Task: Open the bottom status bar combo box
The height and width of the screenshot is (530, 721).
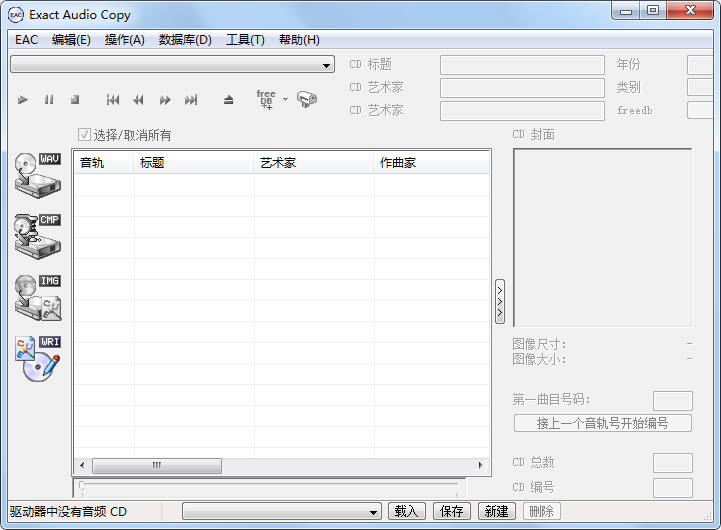Action: point(282,511)
